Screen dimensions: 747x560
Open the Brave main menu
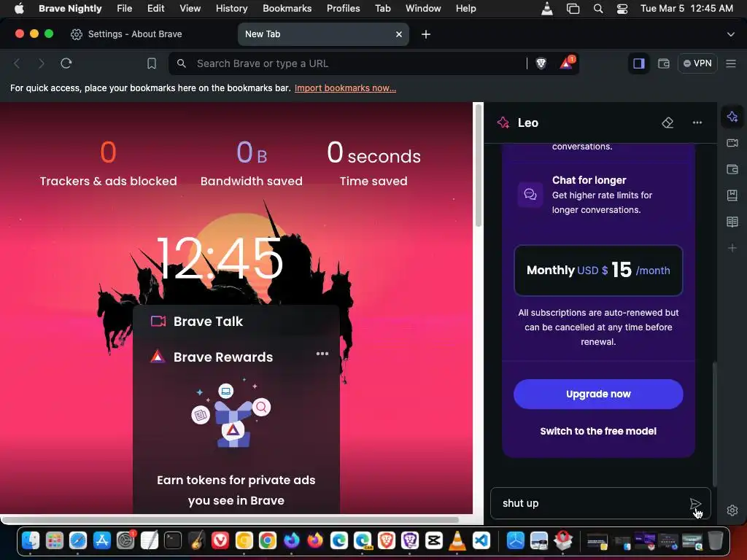[x=731, y=63]
